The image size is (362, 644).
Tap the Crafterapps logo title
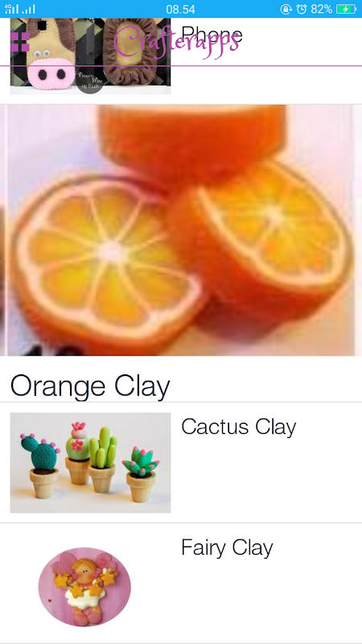[x=176, y=42]
